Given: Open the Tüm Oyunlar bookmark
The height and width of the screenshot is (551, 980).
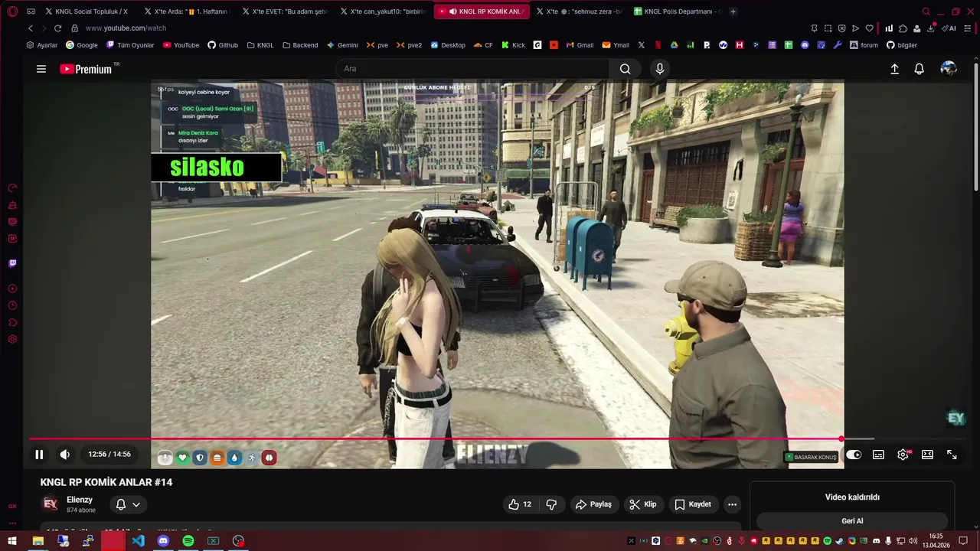Looking at the screenshot, I should tap(130, 45).
